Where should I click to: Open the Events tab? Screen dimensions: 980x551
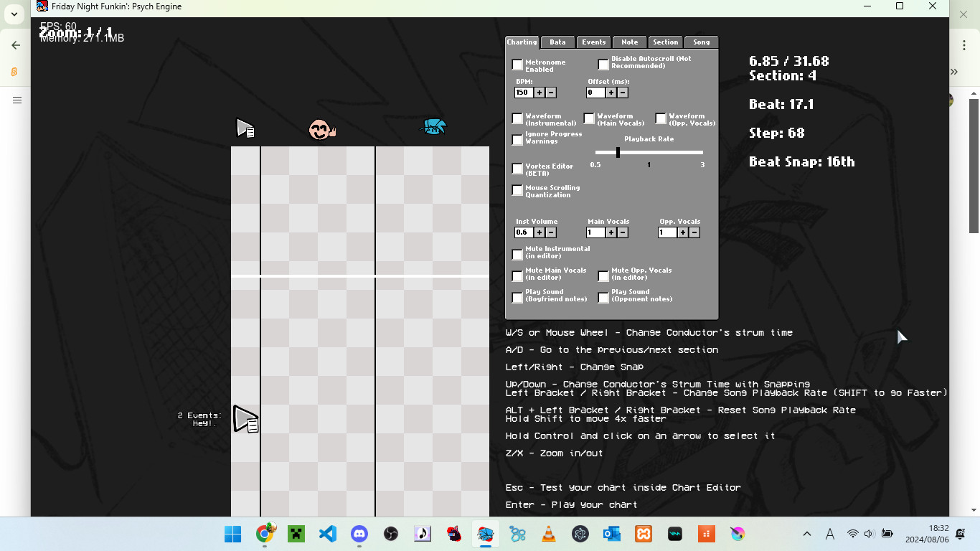click(x=594, y=42)
